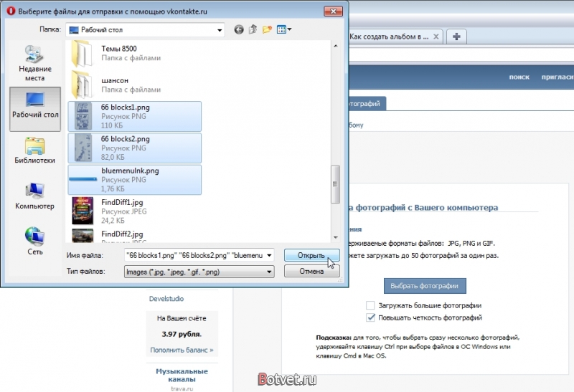Expand the Тип файлов filter dropdown
Viewport: 574px width, 392px height.
click(x=269, y=272)
